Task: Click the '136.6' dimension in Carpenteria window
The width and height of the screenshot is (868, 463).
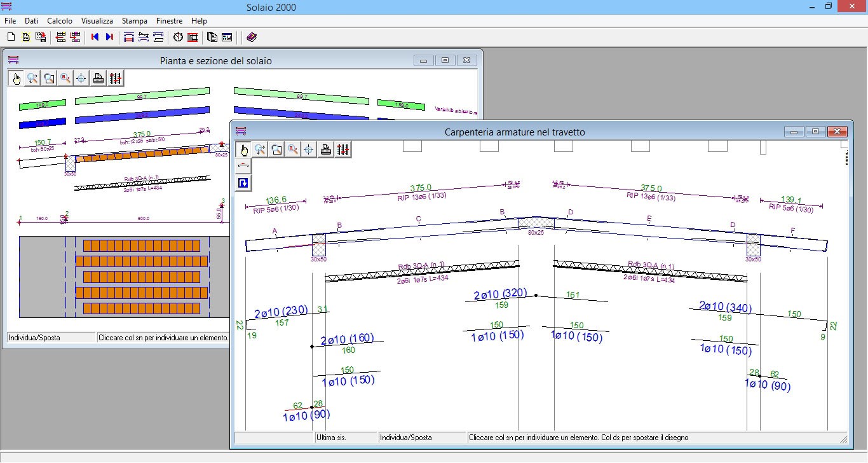Action: coord(276,200)
